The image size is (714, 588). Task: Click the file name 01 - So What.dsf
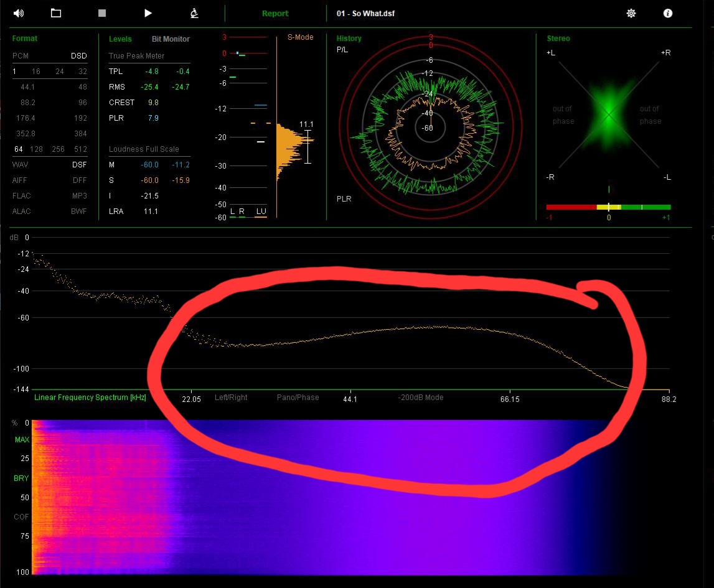(365, 14)
